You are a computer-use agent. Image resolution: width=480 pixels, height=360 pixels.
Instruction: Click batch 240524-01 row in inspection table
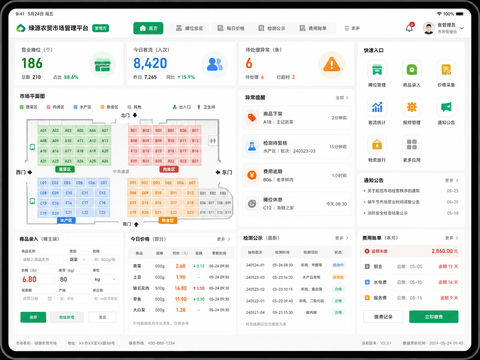pyautogui.click(x=296, y=265)
